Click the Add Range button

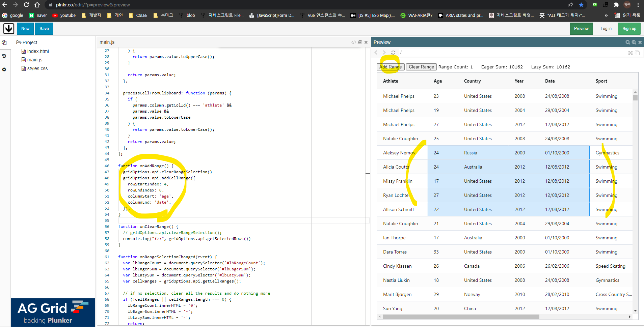point(391,67)
